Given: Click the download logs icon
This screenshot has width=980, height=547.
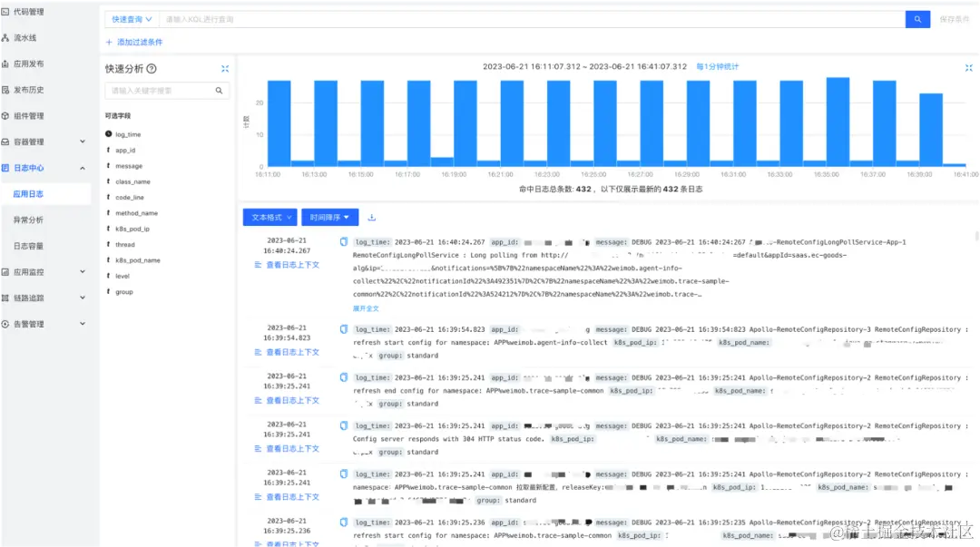Looking at the screenshot, I should (372, 218).
